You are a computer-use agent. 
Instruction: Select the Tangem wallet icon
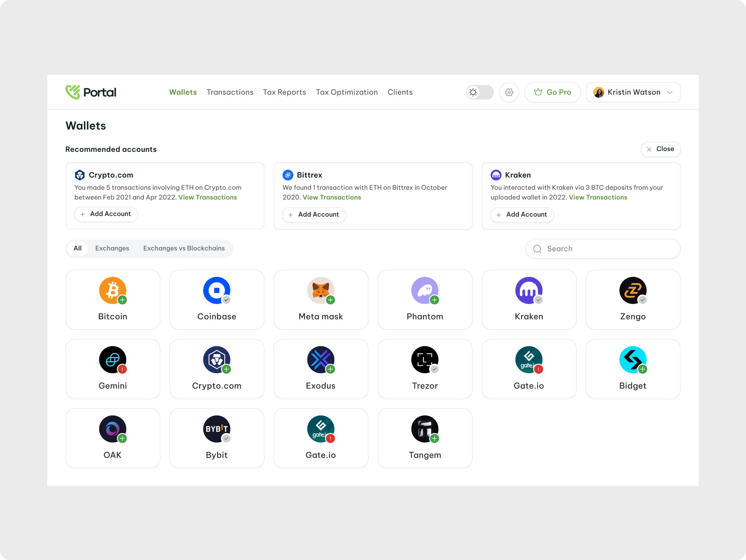425,429
